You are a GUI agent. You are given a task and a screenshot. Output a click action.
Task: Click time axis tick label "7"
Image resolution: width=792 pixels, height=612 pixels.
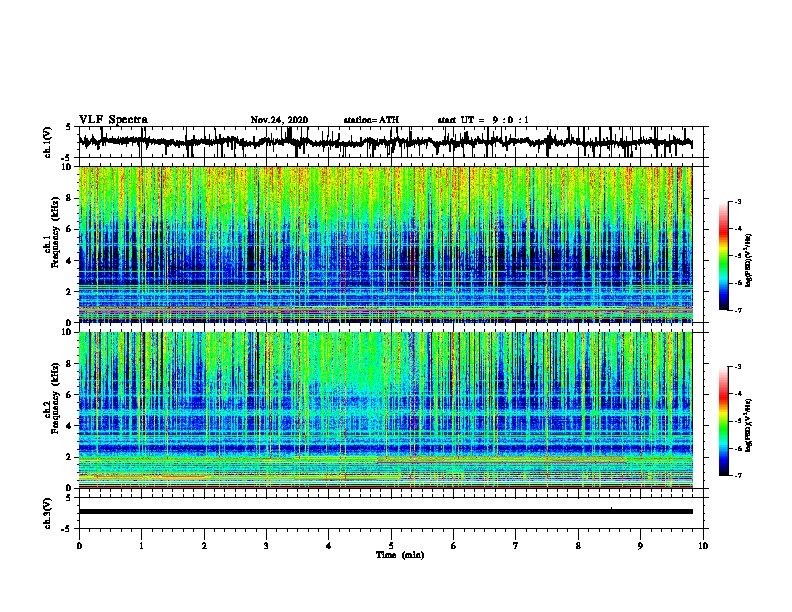[x=516, y=546]
